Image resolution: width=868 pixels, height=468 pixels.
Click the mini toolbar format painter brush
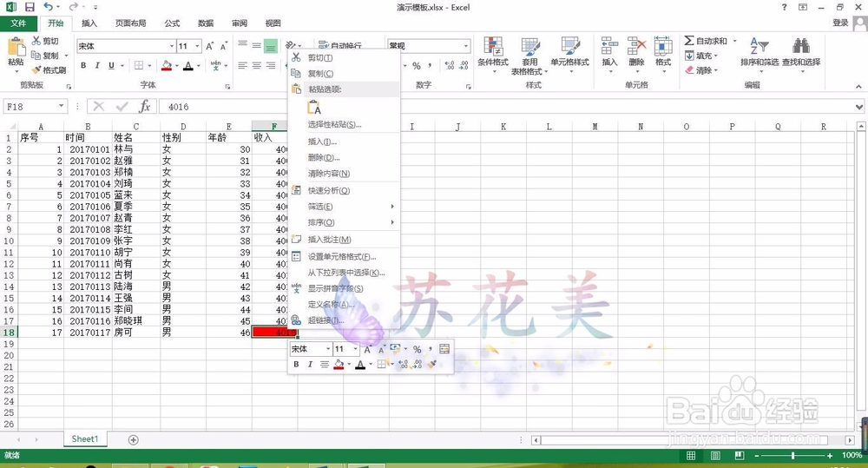(432, 364)
